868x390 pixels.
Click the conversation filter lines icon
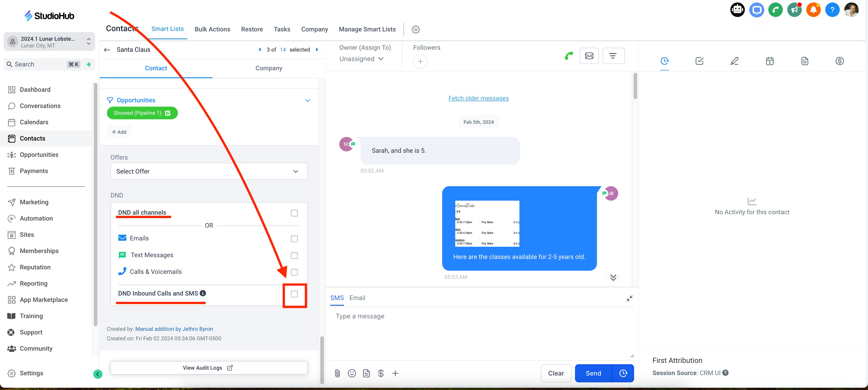tap(613, 56)
